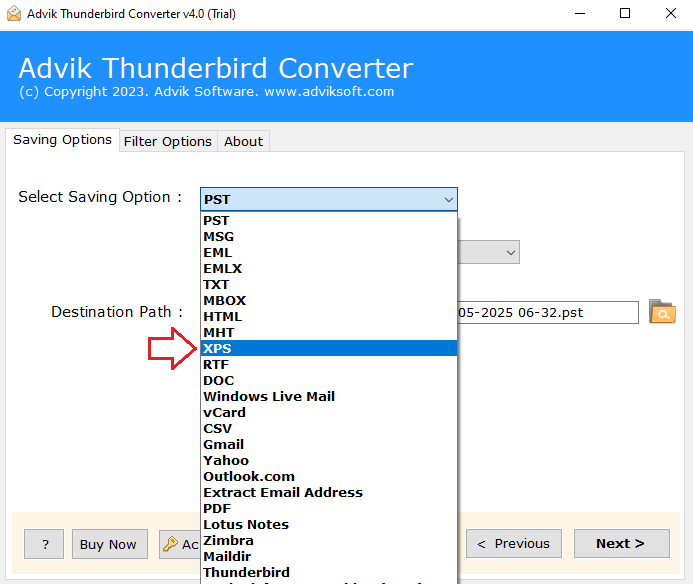Minimize the Advik Converter window
This screenshot has height=584, width=693.
[580, 14]
